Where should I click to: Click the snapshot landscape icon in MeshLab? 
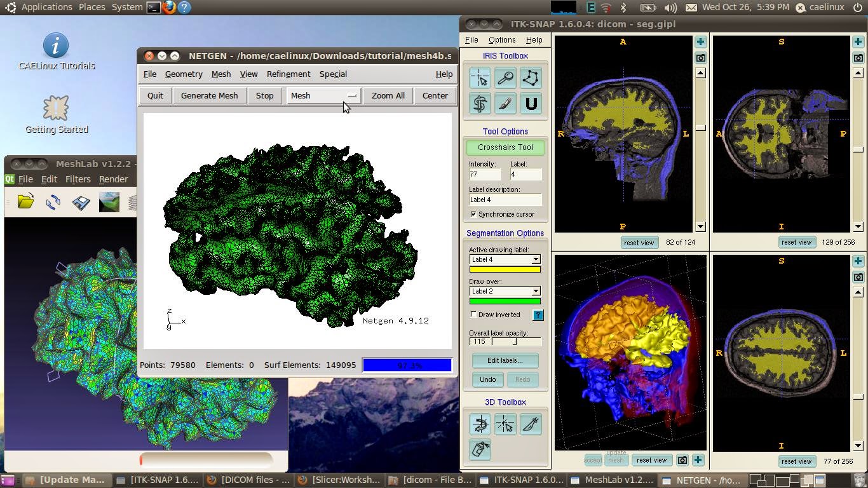109,202
